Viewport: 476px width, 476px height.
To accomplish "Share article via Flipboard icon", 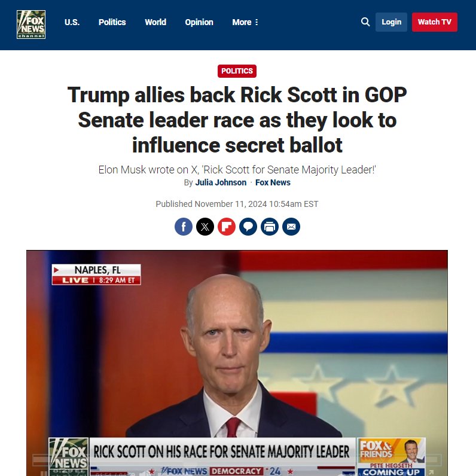I will pyautogui.click(x=227, y=227).
